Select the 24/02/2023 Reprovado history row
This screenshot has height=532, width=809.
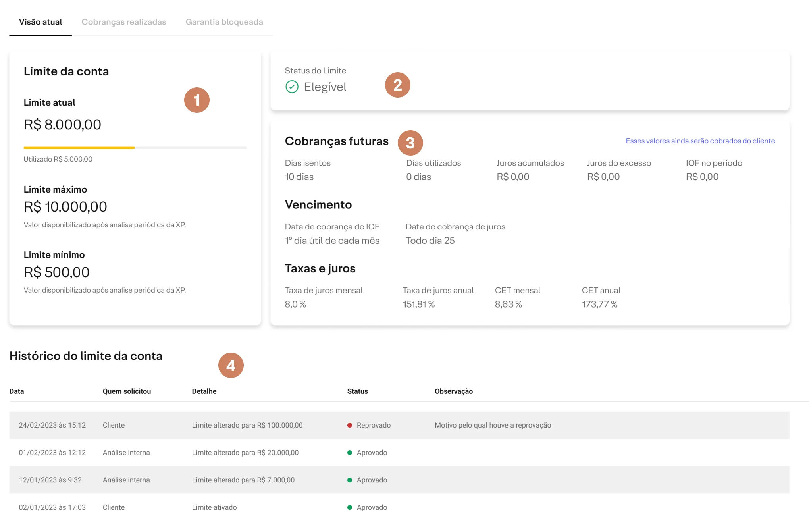[399, 425]
